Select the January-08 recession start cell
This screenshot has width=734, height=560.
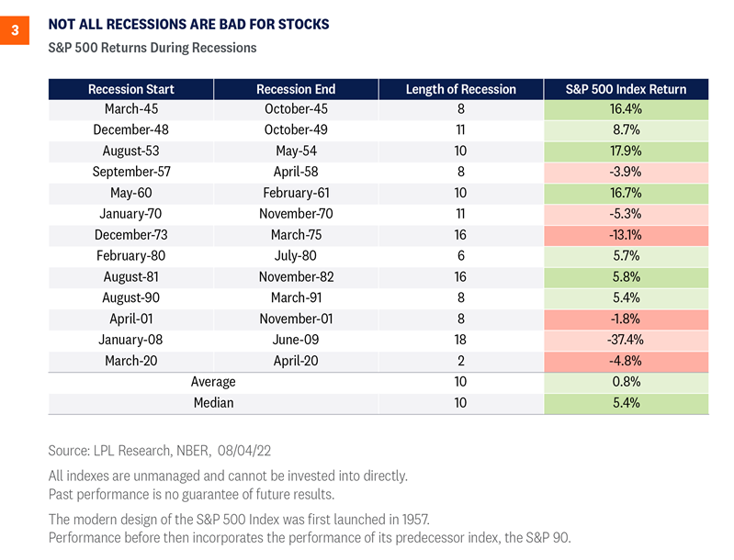(131, 340)
